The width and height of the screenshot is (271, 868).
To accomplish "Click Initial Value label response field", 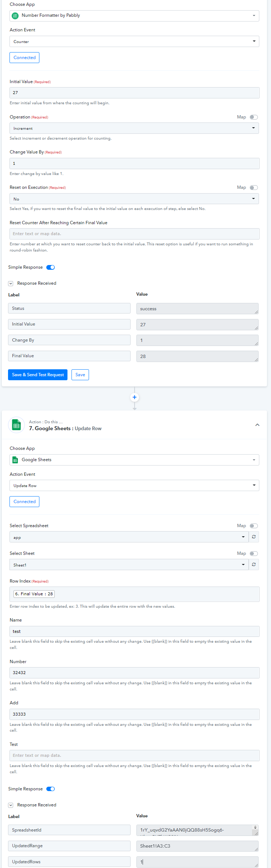I will 69,324.
